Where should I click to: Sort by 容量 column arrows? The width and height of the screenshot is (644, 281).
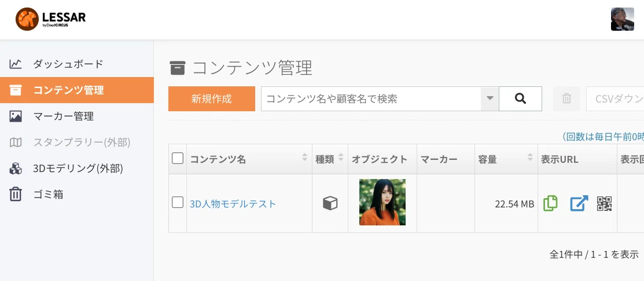click(x=530, y=157)
